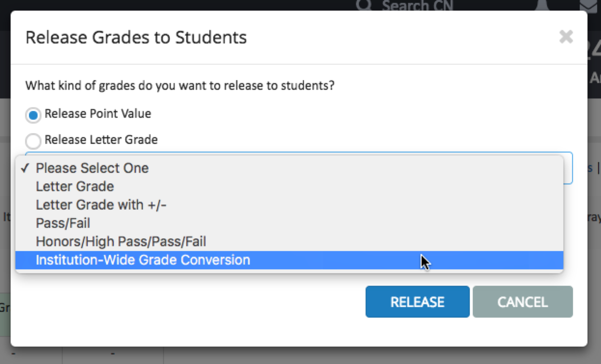Click the Please Select One default entry

point(92,168)
